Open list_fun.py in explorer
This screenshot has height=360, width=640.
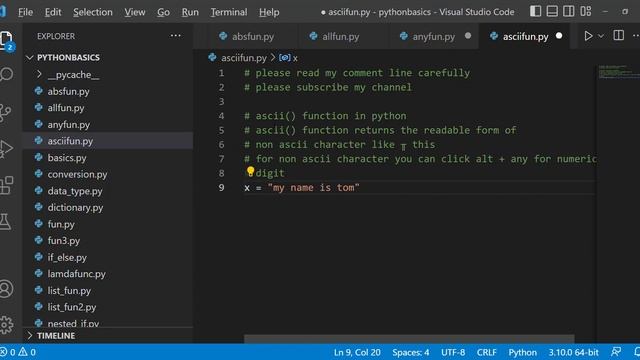(108, 291)
